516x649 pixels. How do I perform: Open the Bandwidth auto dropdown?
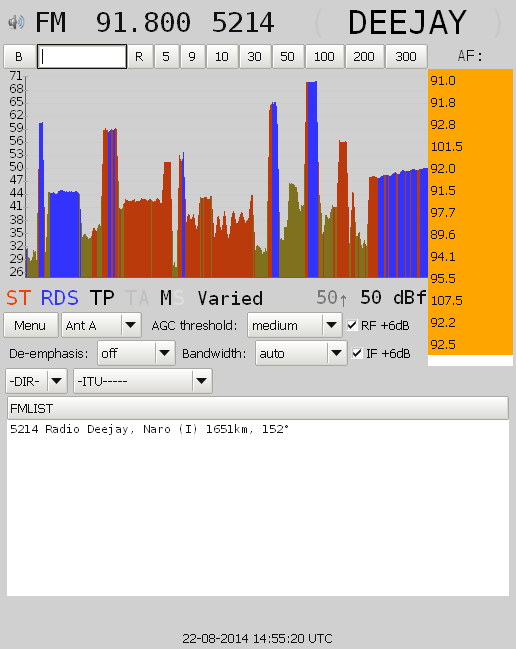pos(301,353)
